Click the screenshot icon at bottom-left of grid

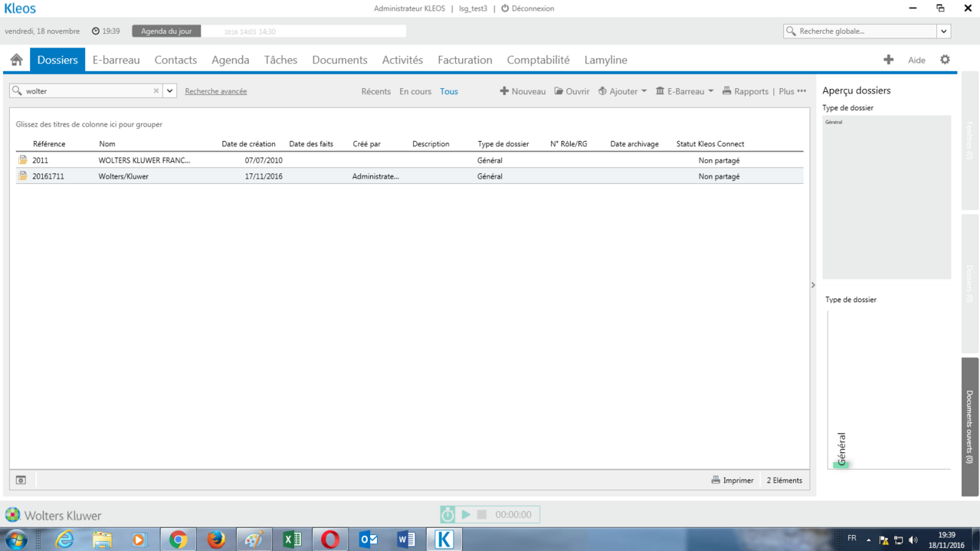(21, 480)
